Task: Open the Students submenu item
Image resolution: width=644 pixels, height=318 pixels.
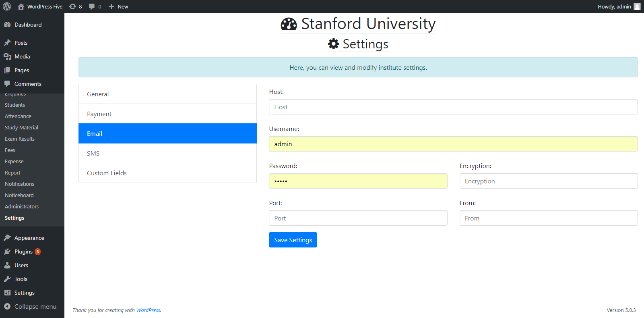Action: tap(15, 105)
